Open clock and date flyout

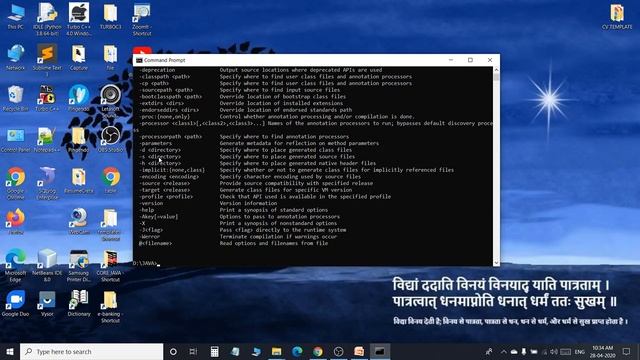(x=602, y=351)
